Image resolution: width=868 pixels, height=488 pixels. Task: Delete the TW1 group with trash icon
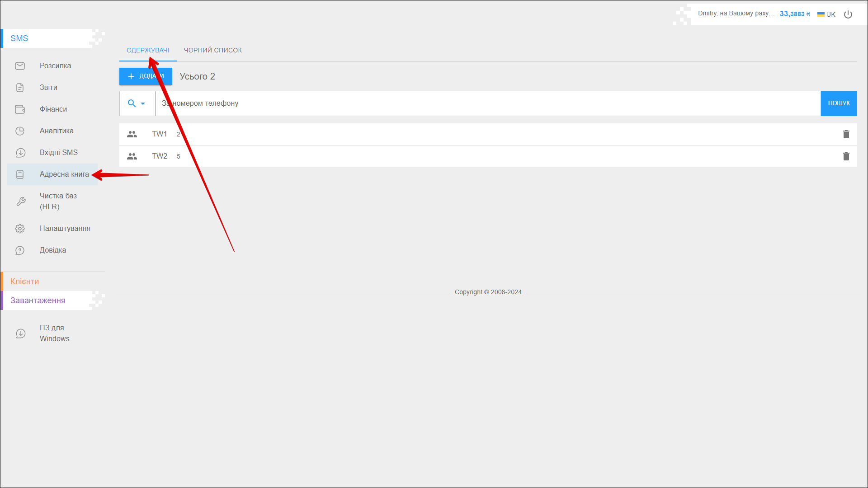tap(846, 134)
